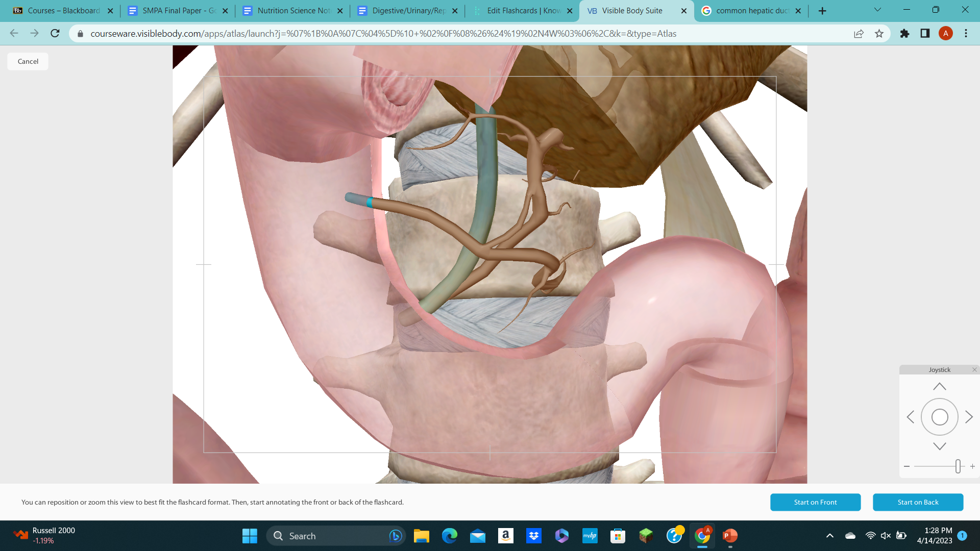
Task: Open the browser tab list chevron
Action: (x=877, y=10)
